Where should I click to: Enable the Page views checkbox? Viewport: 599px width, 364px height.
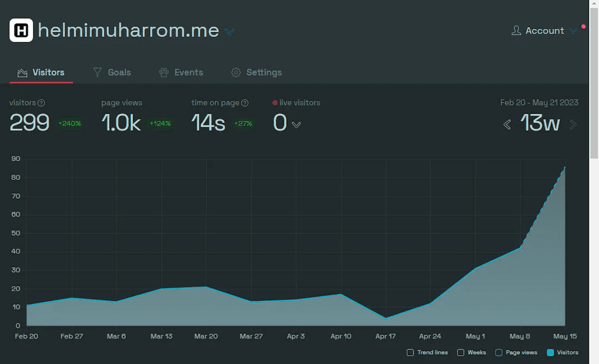499,352
